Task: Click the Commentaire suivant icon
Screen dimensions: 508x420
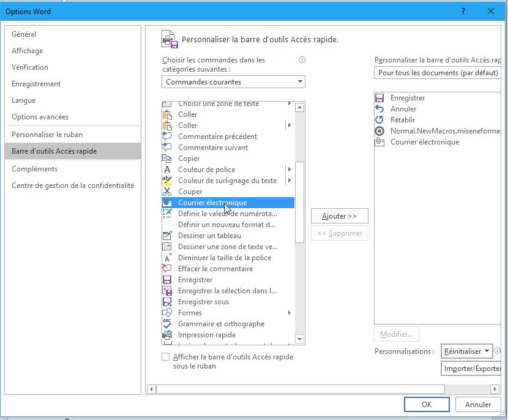Action: (167, 148)
